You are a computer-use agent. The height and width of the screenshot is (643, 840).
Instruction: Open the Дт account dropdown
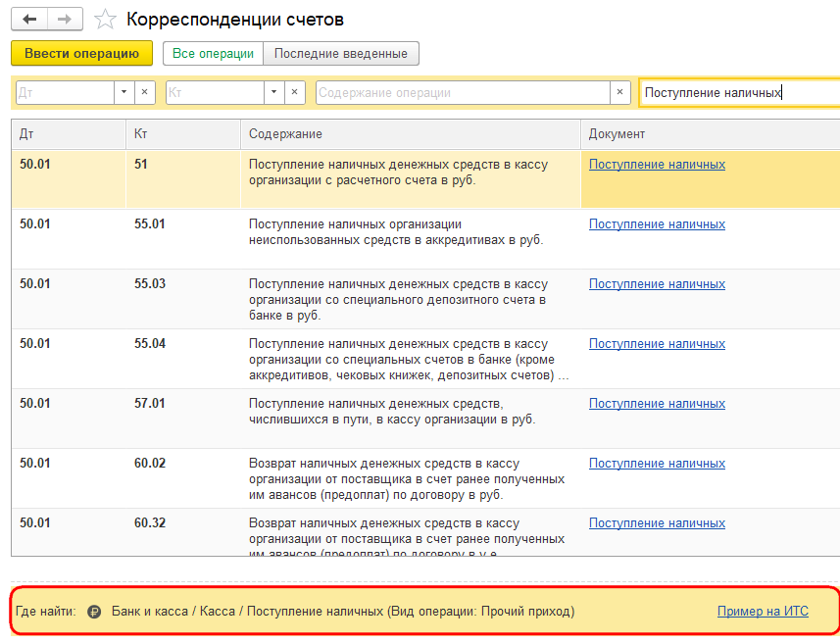[124, 92]
